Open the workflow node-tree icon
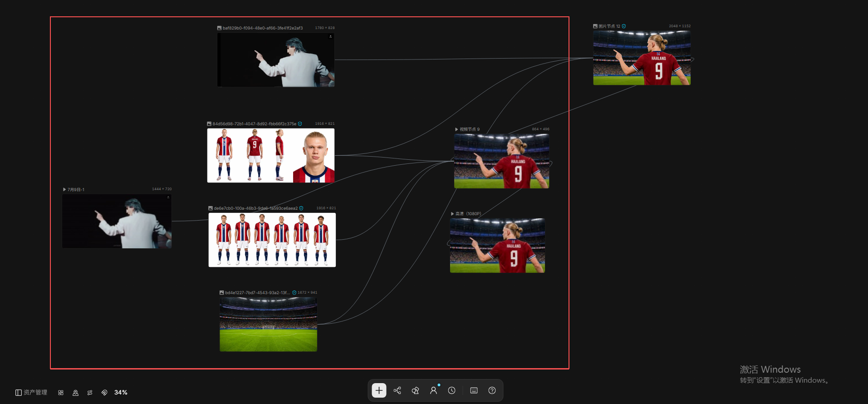 (397, 390)
